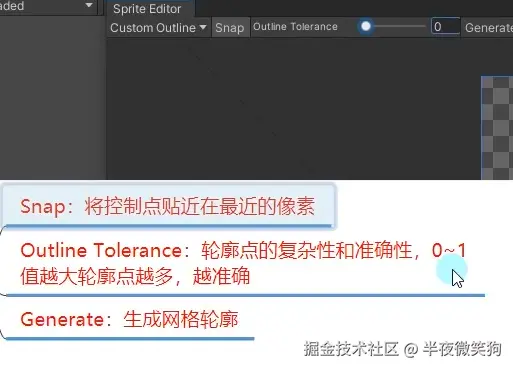Image resolution: width=513 pixels, height=369 pixels.
Task: Click the checkered sprite preview area
Action: tap(497, 128)
